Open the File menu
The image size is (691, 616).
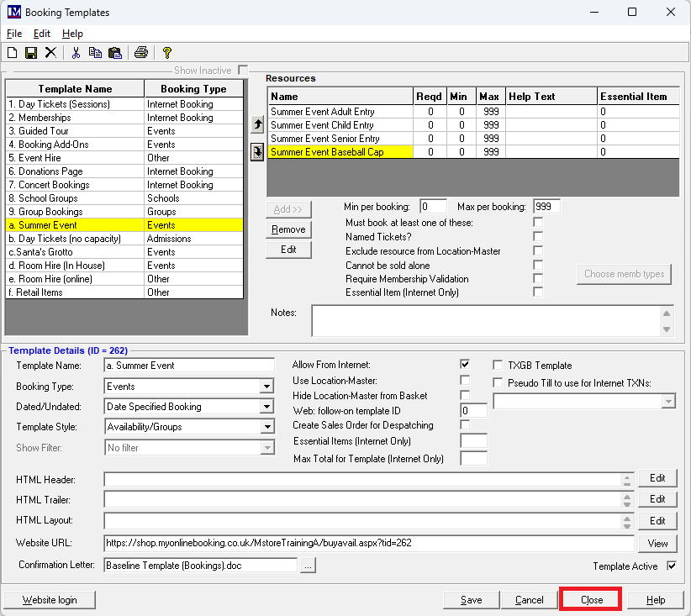14,34
